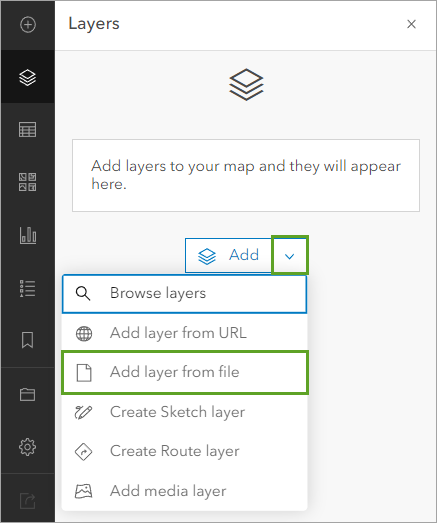Open the Layers panel sidebar icon
The height and width of the screenshot is (523, 437).
point(28,77)
